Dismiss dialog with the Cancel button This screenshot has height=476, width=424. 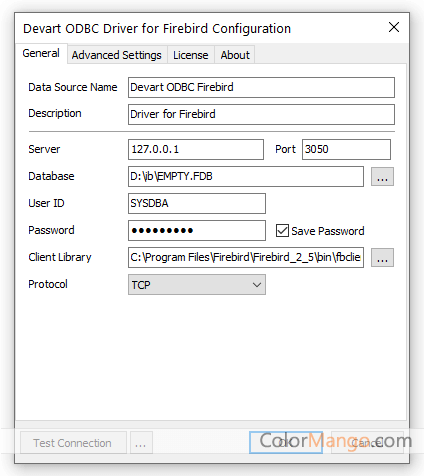point(367,443)
